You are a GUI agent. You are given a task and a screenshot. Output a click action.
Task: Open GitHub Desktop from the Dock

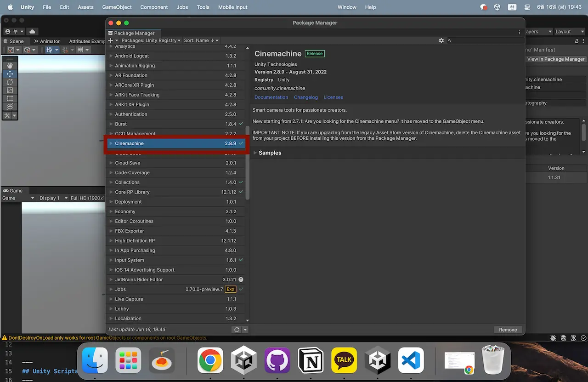(x=277, y=360)
